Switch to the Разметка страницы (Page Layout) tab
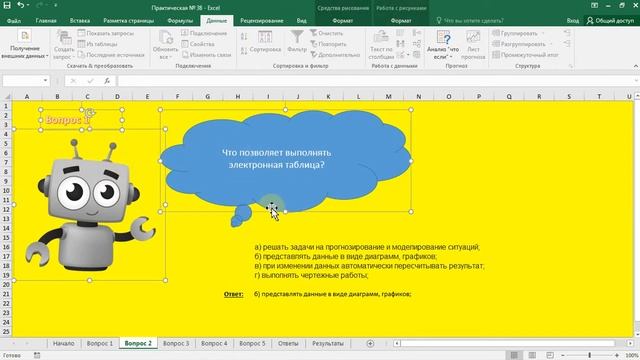Image resolution: width=640 pixels, height=360 pixels. click(129, 20)
